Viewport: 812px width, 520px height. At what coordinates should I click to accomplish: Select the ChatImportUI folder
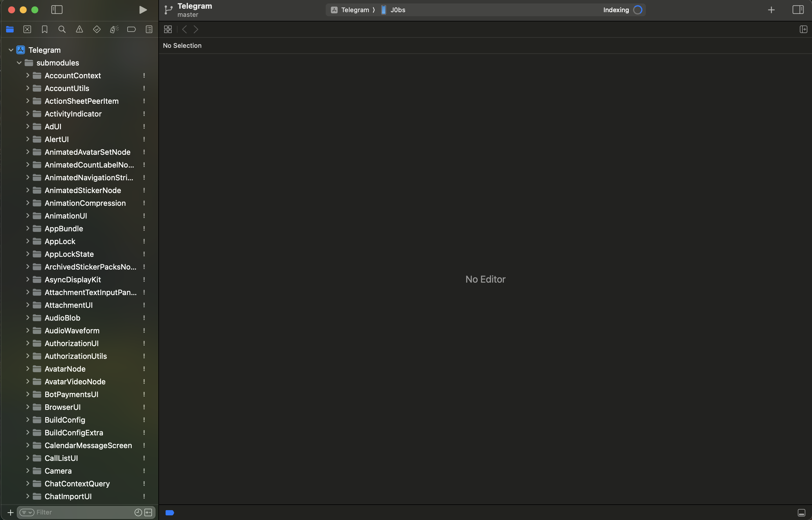click(79, 496)
